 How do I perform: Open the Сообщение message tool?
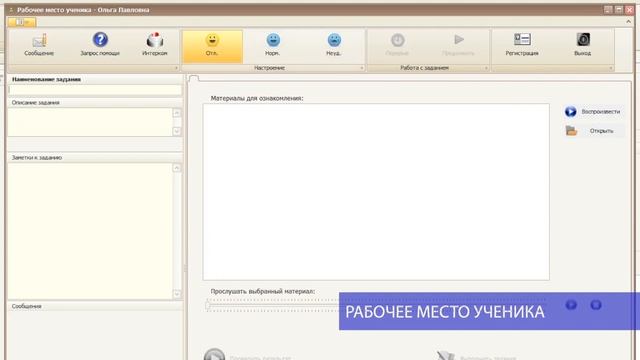(39, 44)
